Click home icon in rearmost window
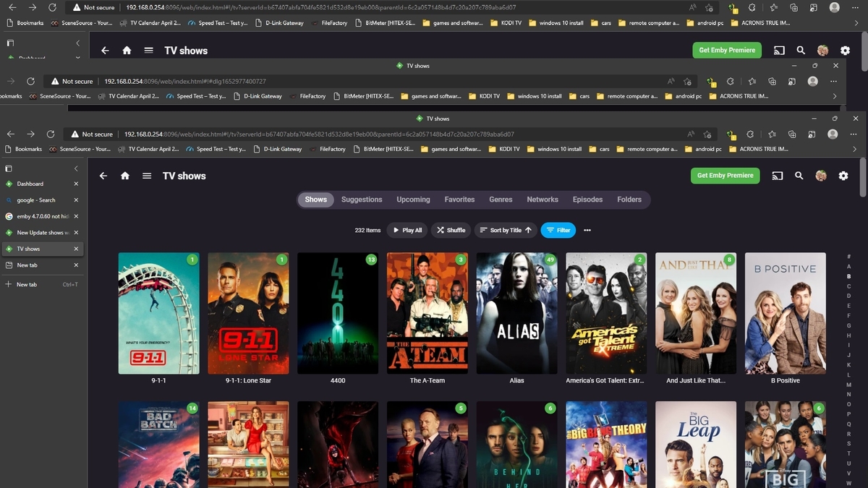This screenshot has height=488, width=868. [127, 51]
